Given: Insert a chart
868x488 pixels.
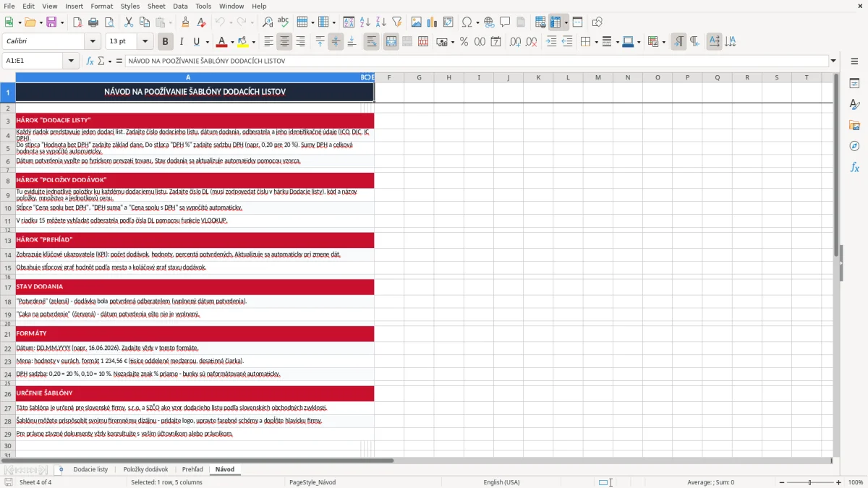Looking at the screenshot, I should (x=433, y=22).
